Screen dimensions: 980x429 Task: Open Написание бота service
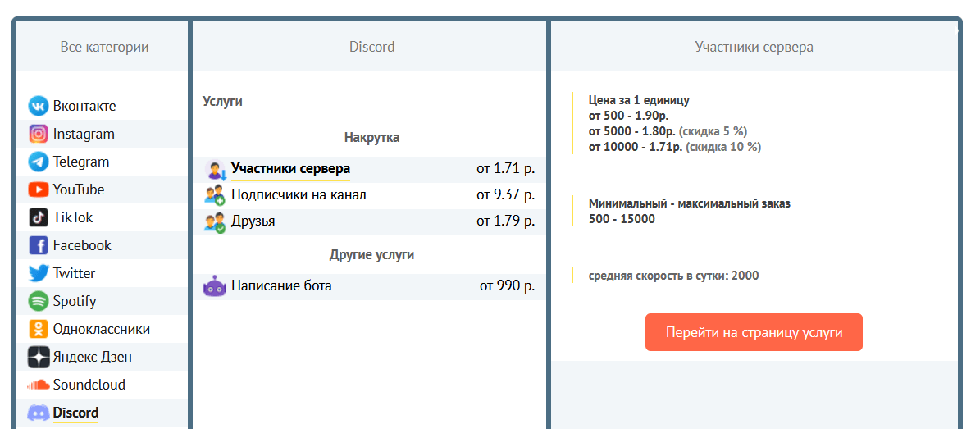281,286
